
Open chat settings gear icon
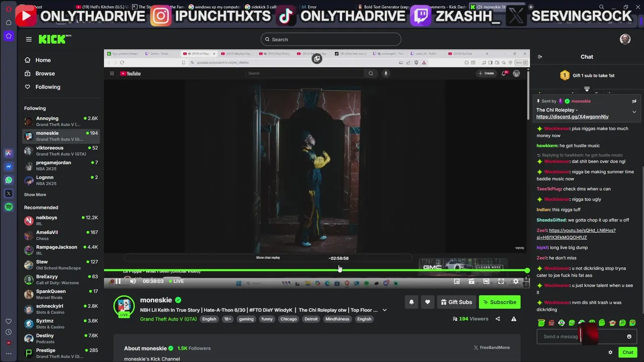coord(610,352)
